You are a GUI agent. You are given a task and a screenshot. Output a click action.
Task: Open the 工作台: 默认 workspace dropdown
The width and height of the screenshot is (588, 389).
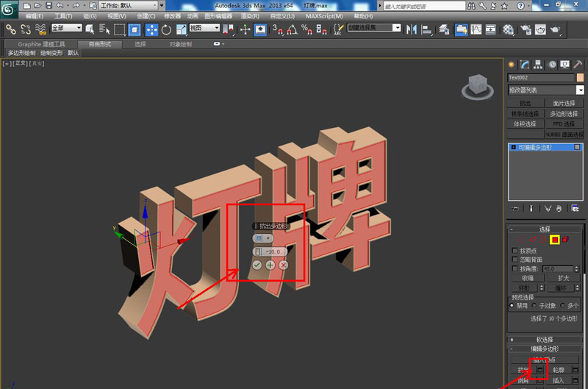point(128,6)
